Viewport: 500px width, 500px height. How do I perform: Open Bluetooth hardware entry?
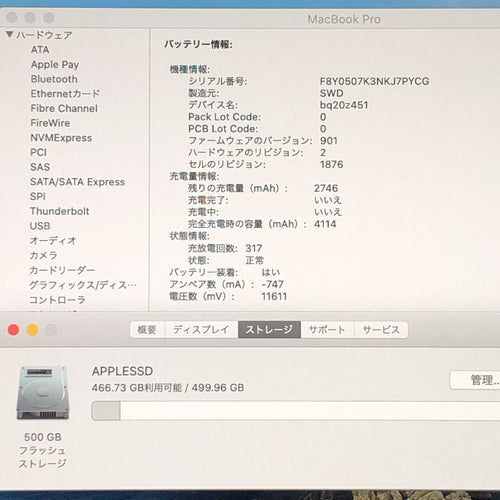pos(54,79)
